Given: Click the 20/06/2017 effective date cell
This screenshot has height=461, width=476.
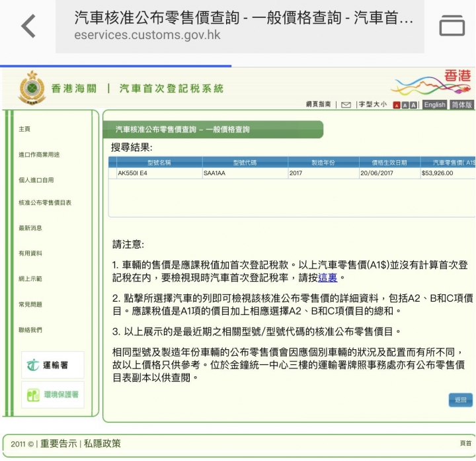Looking at the screenshot, I should tap(389, 173).
